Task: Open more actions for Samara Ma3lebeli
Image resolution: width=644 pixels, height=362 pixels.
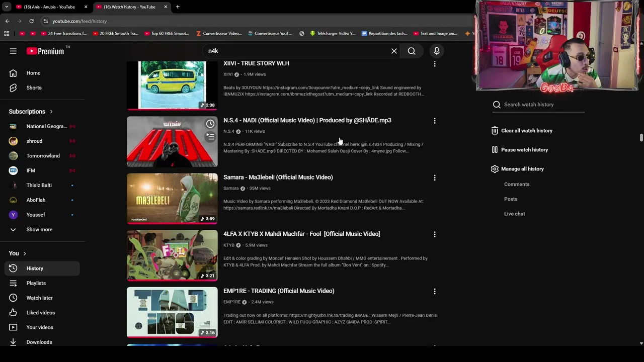Action: point(435,177)
